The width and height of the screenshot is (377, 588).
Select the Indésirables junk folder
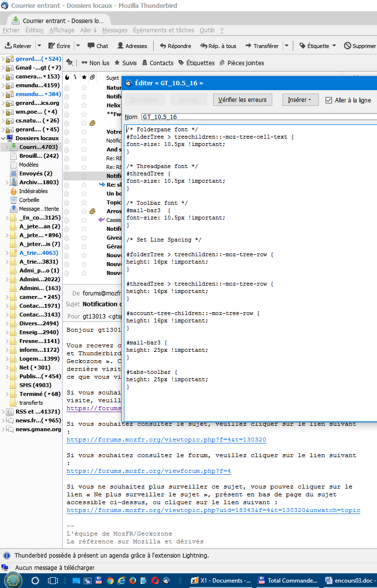coord(29,191)
